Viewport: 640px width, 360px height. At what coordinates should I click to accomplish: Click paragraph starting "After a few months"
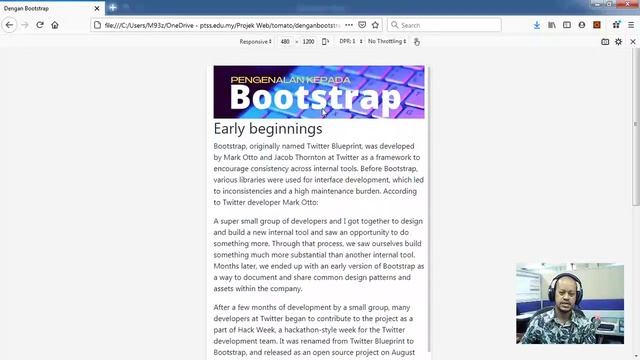click(x=315, y=330)
